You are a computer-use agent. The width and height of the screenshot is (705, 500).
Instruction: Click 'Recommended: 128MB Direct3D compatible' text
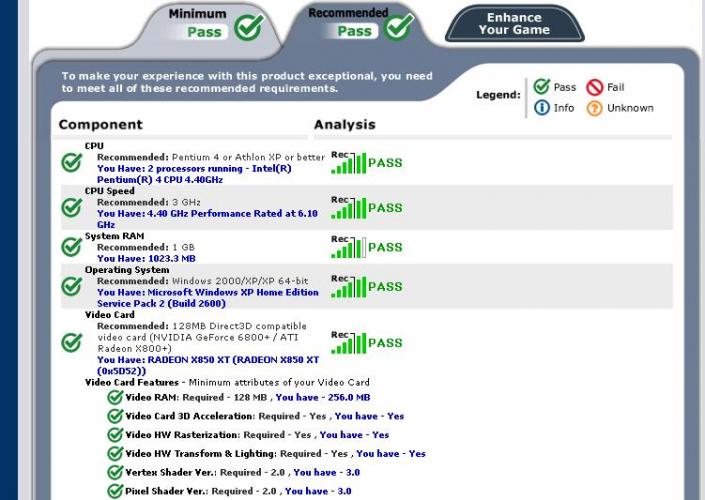pyautogui.click(x=202, y=326)
